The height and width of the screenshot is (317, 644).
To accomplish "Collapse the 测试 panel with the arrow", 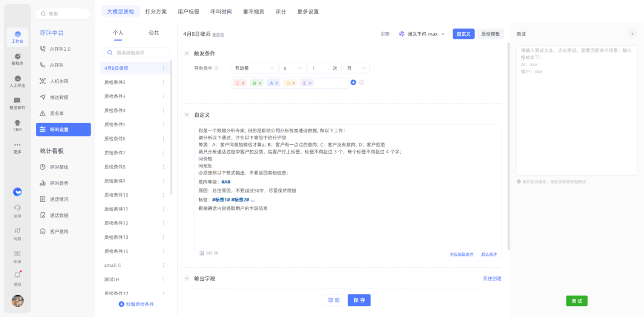I will pos(632,34).
